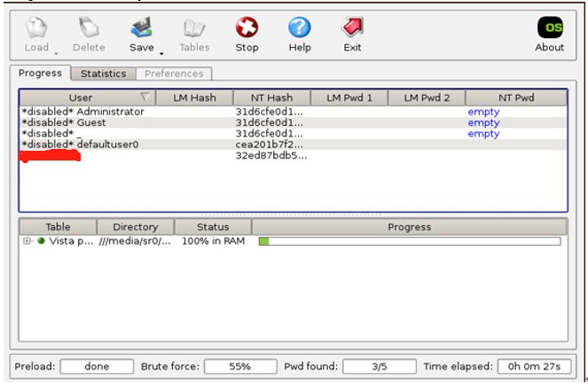Click the Vista table progress bar
The image size is (588, 384).
pos(409,240)
